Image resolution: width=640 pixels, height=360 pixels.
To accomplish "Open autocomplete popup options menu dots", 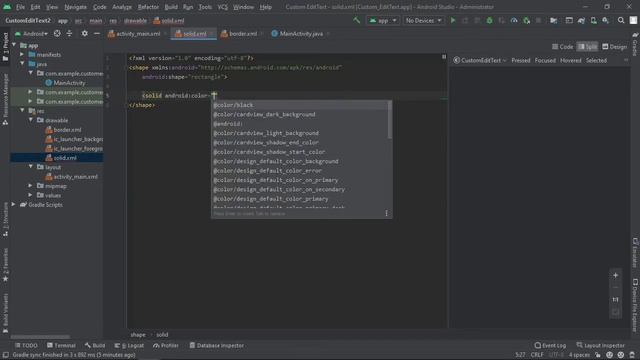I will click(387, 213).
